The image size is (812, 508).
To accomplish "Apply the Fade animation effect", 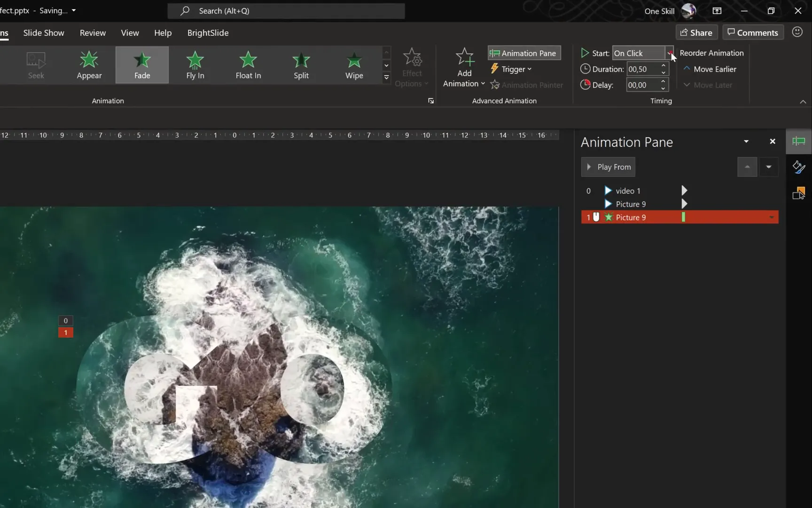I will pos(141,64).
